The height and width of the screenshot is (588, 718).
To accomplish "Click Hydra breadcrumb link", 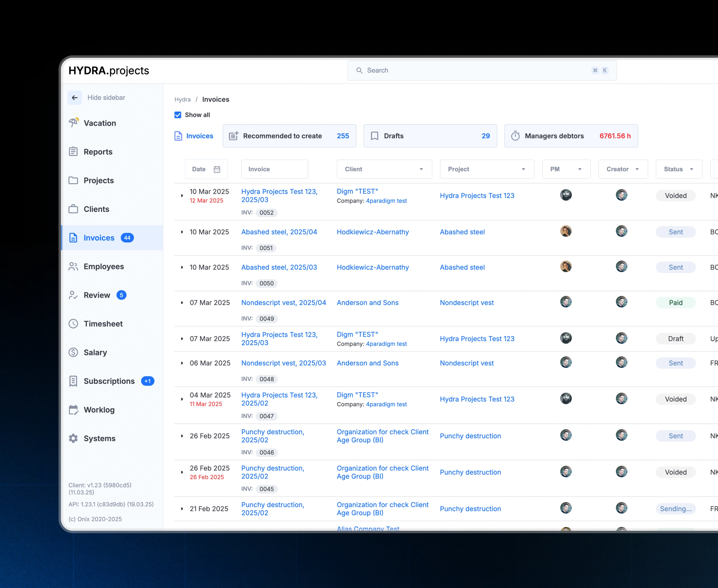I will (182, 100).
